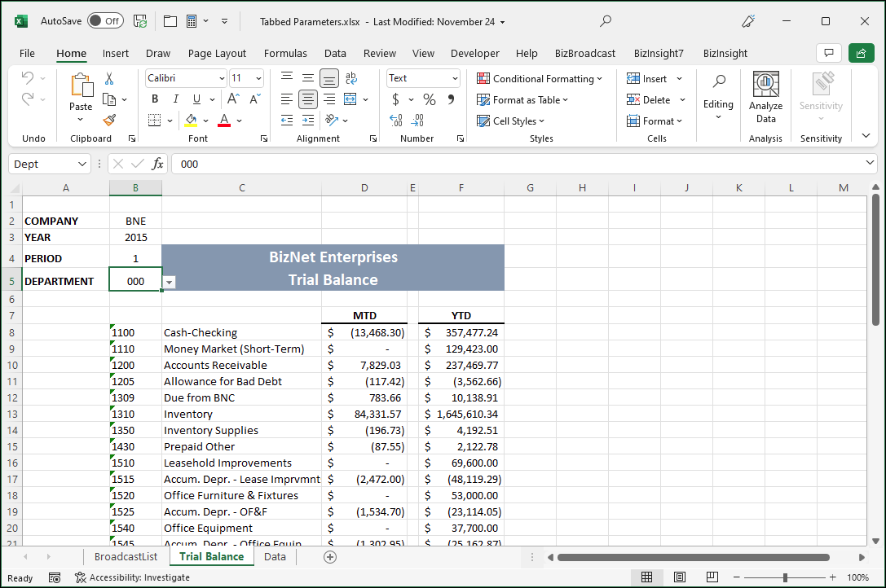Toggle Underline formatting
This screenshot has width=886, height=588.
[196, 99]
